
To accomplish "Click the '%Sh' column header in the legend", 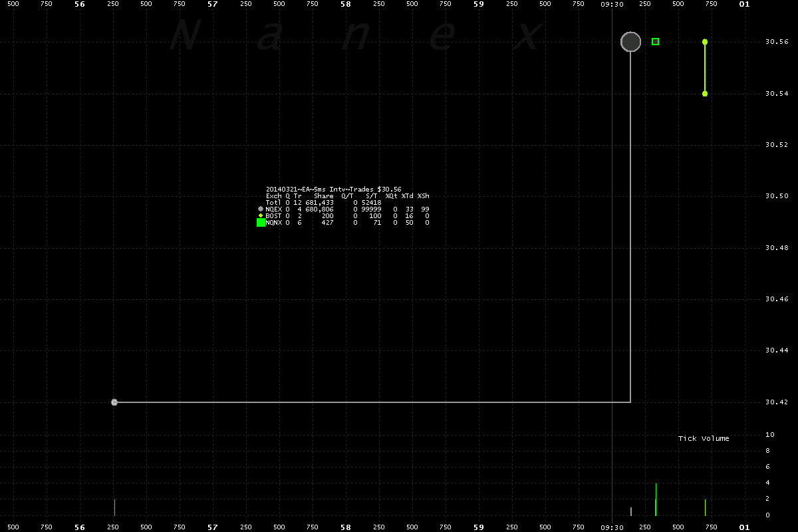I will [424, 196].
